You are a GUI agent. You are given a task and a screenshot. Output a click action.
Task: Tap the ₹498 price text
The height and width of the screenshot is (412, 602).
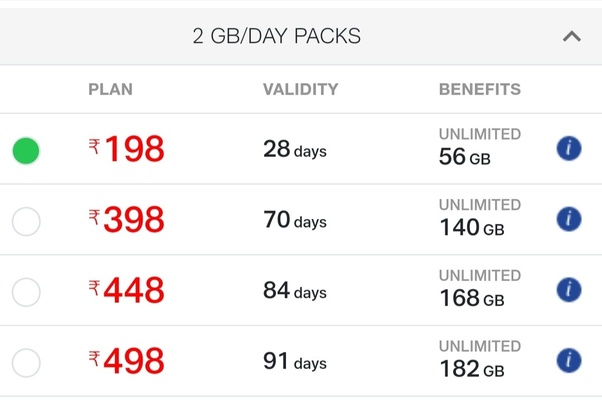(127, 361)
